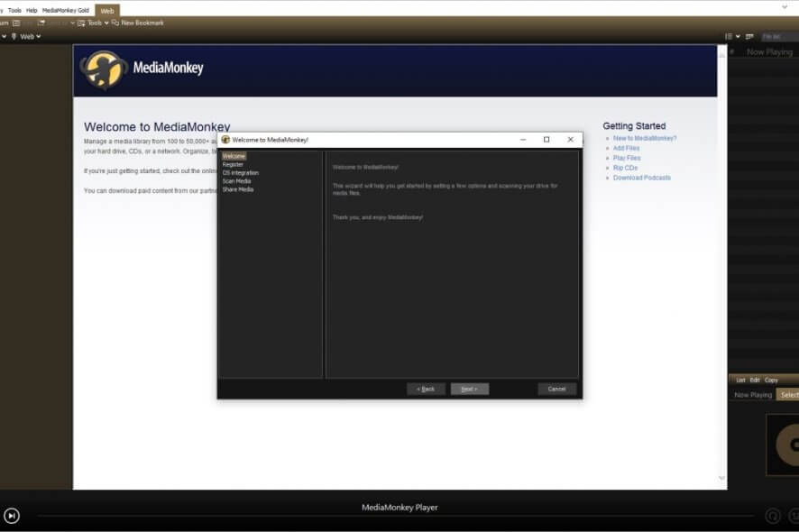This screenshot has height=532, width=799.
Task: Click the web page scroll down arrow
Action: 721,478
